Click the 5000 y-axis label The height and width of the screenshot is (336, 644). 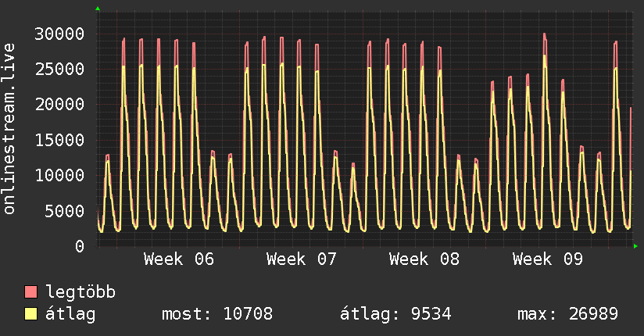click(x=65, y=211)
